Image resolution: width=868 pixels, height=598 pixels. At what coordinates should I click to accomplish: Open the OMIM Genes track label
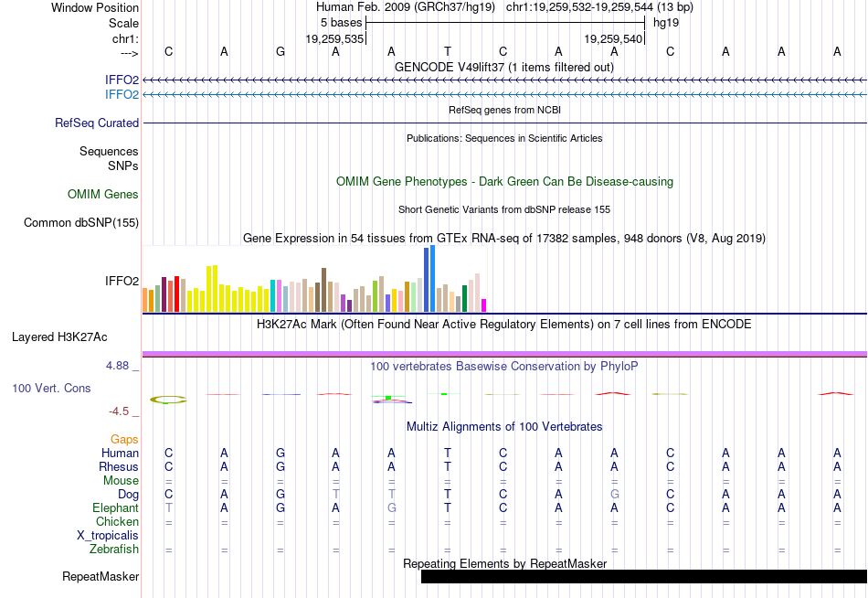[103, 194]
